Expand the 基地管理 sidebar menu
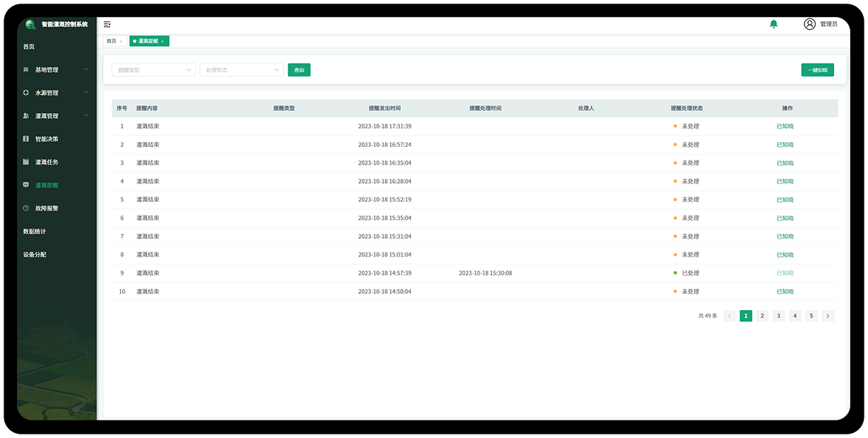Viewport: 868px width, 438px height. (x=57, y=70)
